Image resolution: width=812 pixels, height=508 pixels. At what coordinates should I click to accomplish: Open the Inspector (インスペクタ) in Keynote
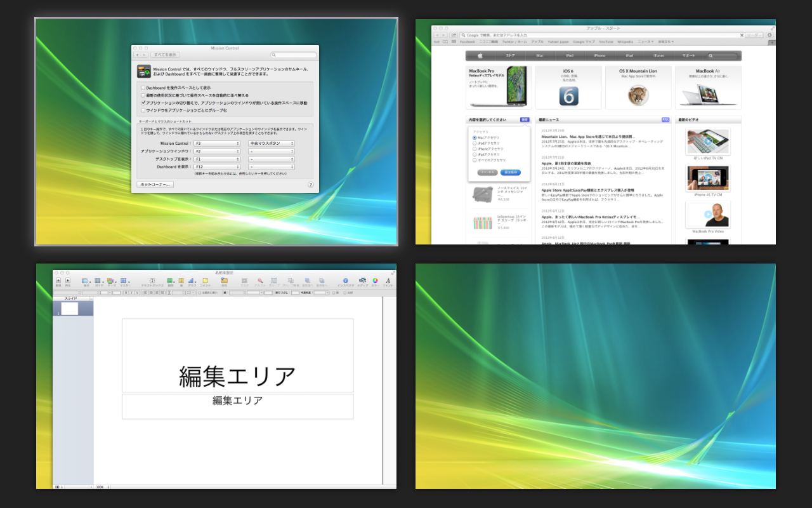pyautogui.click(x=346, y=280)
